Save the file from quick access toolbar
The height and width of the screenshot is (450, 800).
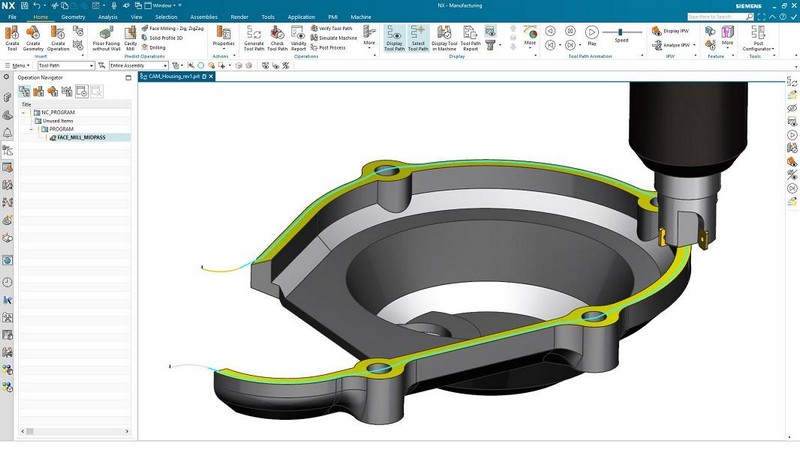(24, 6)
